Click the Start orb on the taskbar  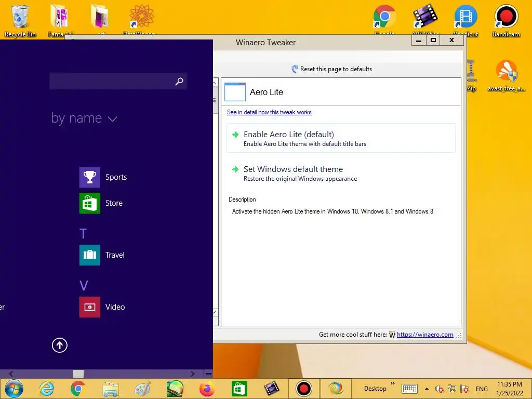pos(14,389)
